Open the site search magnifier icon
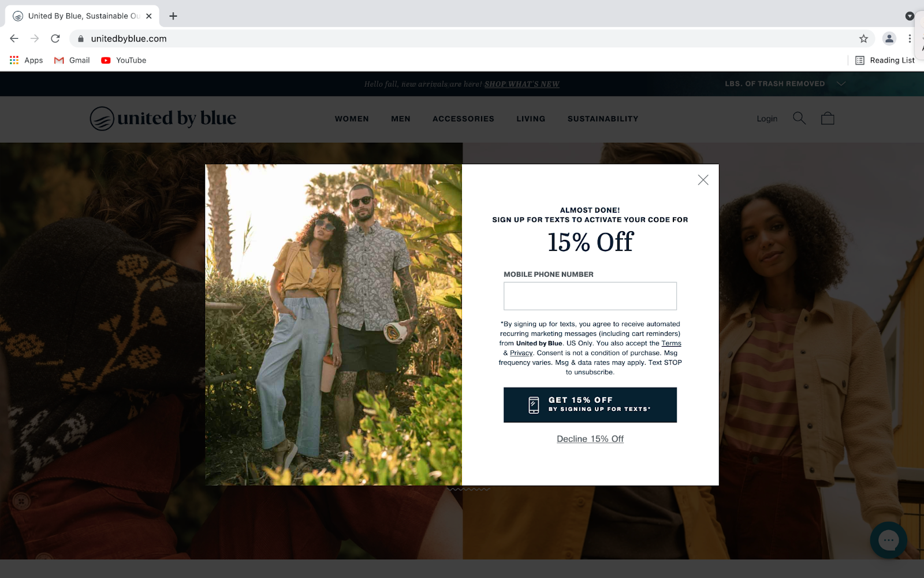This screenshot has height=578, width=924. click(799, 118)
